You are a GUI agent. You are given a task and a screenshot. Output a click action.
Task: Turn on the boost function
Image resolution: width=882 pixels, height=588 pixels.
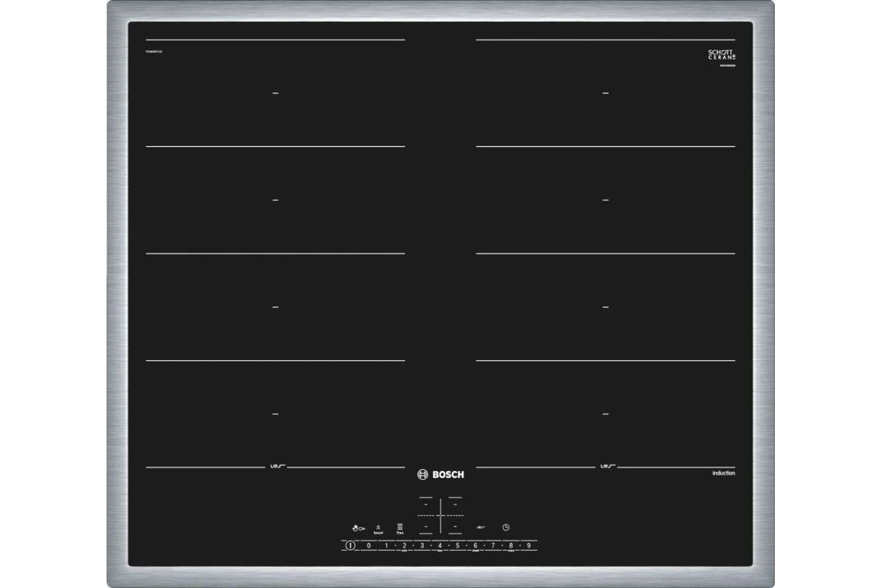pyautogui.click(x=378, y=529)
